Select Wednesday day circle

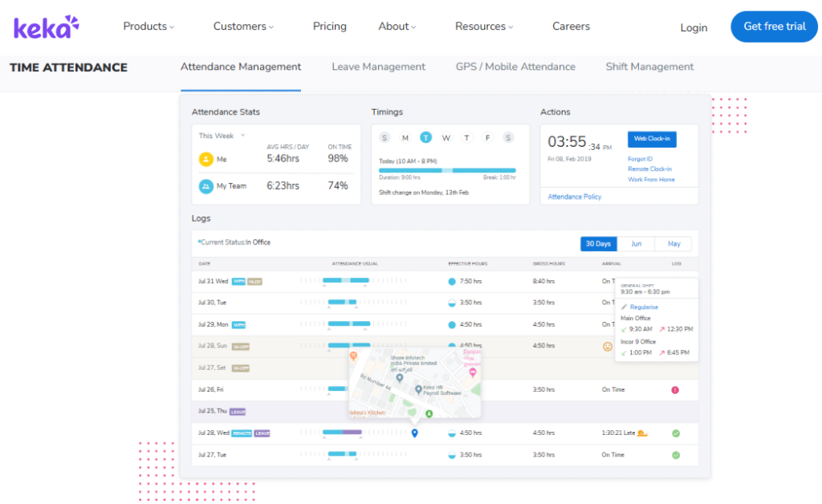[x=446, y=138]
